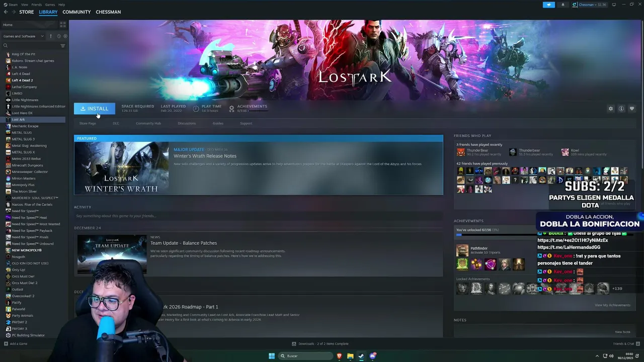Click the back navigation arrow

coord(6,12)
